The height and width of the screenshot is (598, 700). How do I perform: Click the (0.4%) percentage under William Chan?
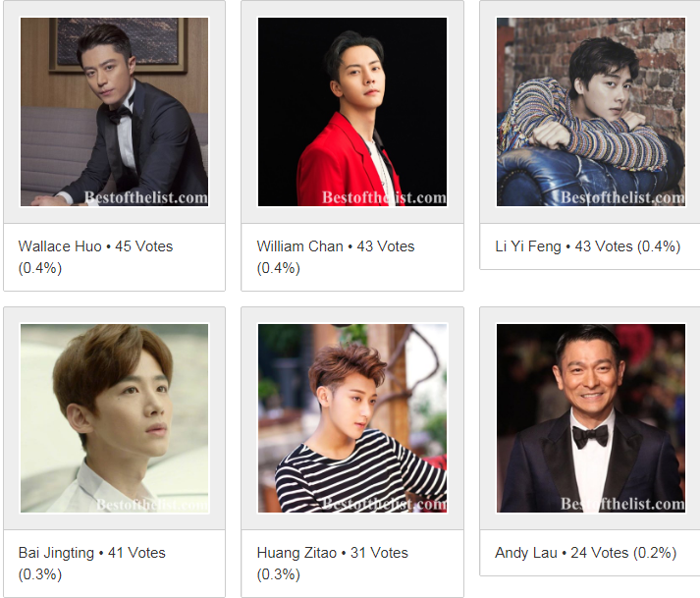[x=279, y=268]
